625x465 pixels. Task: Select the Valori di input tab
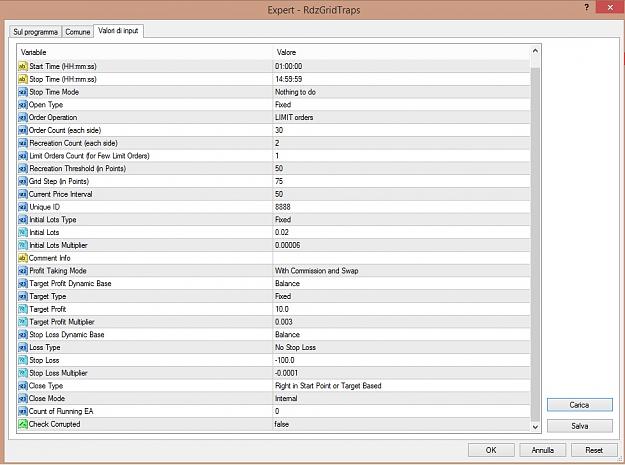118,31
